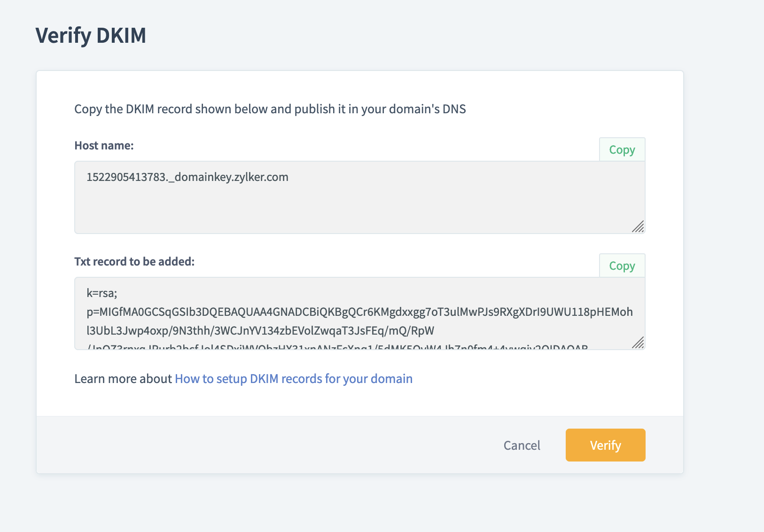This screenshot has width=764, height=532.
Task: Click the Txt record resize handle
Action: (x=638, y=343)
